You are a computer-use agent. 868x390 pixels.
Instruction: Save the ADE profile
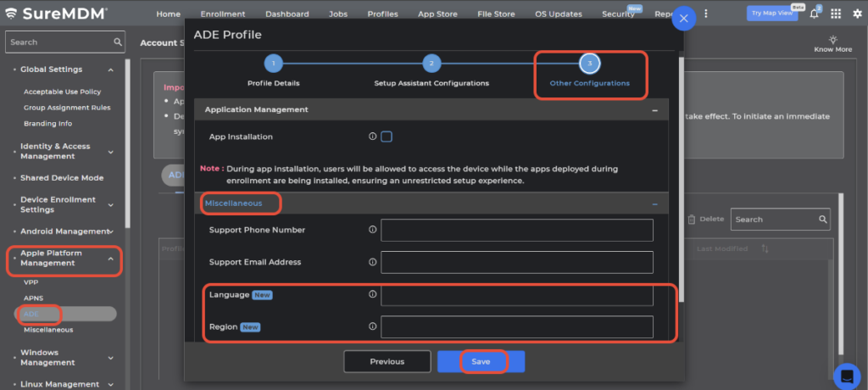(x=481, y=361)
